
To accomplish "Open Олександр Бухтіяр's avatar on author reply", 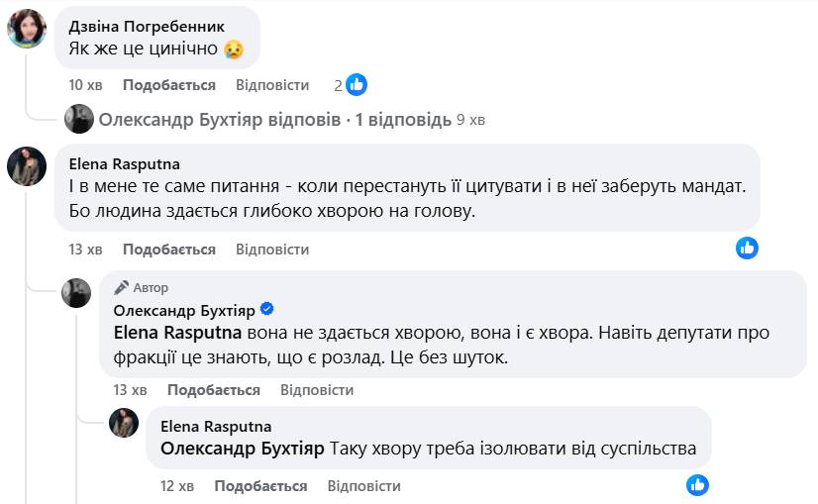I will (x=76, y=292).
